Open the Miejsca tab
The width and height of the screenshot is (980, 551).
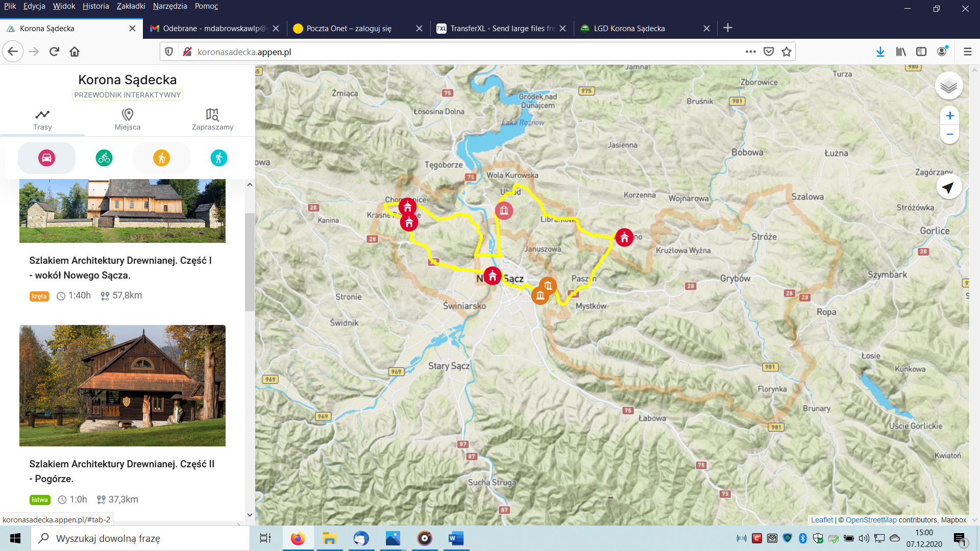pos(128,120)
